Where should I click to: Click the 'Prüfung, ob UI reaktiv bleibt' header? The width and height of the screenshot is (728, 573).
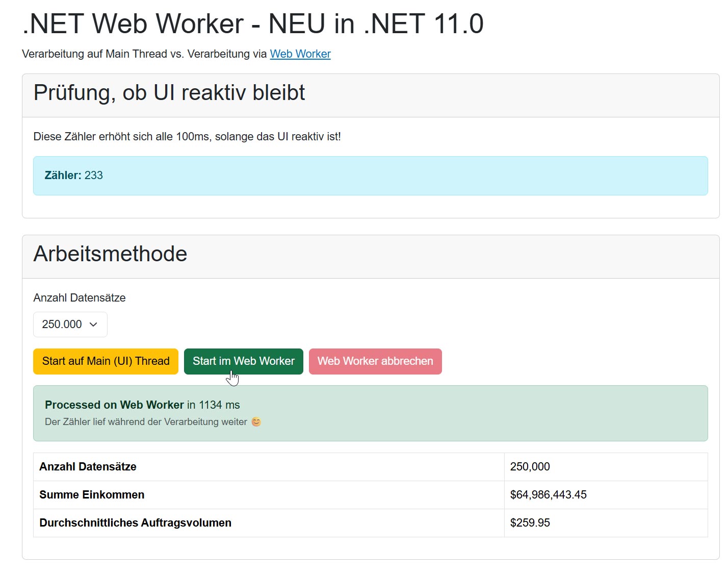[x=169, y=93]
